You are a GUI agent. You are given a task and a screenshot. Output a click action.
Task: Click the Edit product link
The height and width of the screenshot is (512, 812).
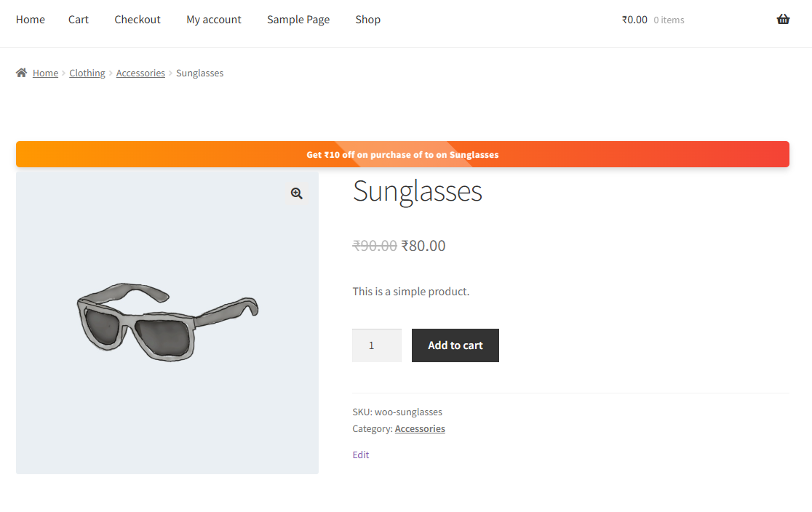coord(361,455)
